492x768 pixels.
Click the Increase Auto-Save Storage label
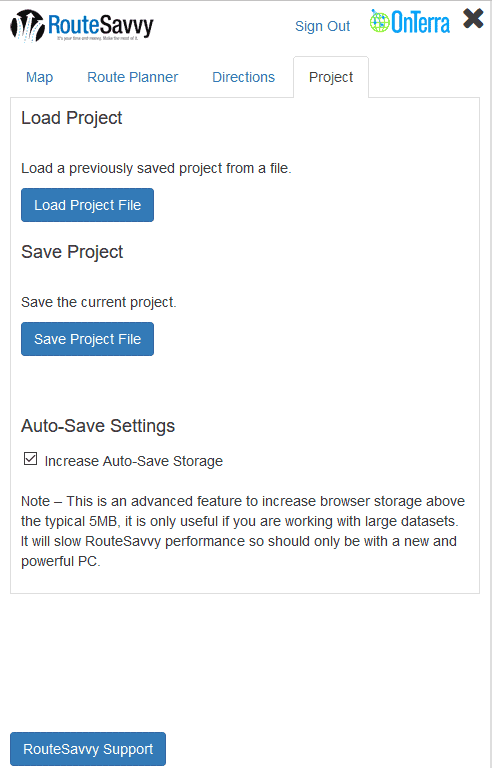[133, 461]
